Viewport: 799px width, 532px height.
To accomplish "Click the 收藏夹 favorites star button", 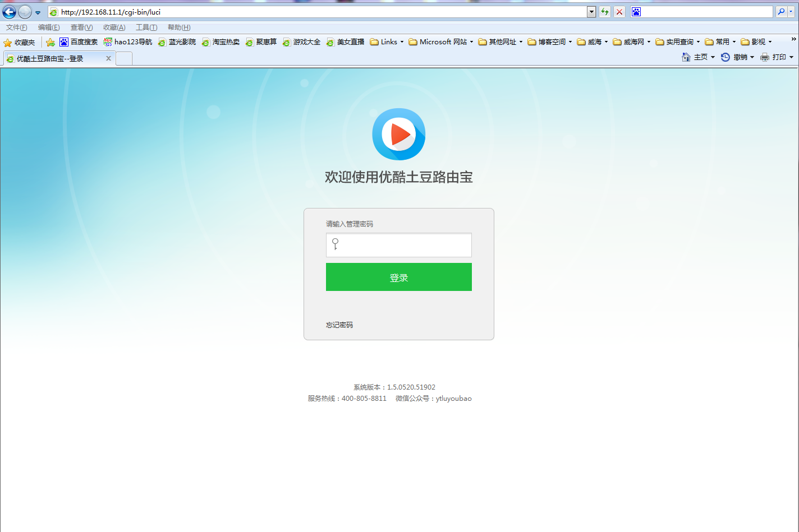I will (x=19, y=42).
